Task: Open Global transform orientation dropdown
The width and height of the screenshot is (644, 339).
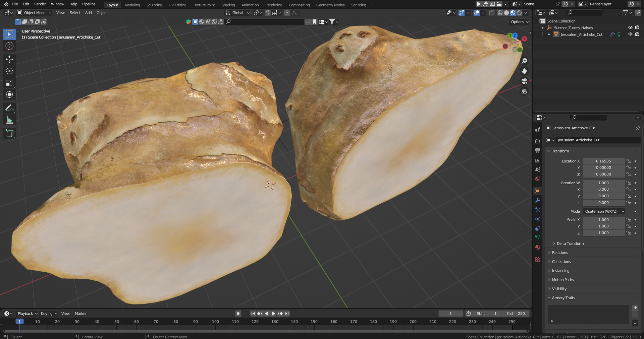Action: (x=237, y=13)
